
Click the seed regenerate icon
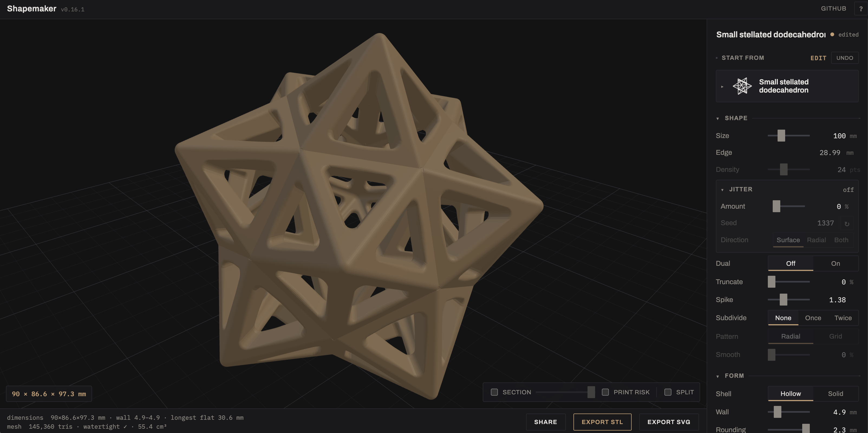coord(847,224)
